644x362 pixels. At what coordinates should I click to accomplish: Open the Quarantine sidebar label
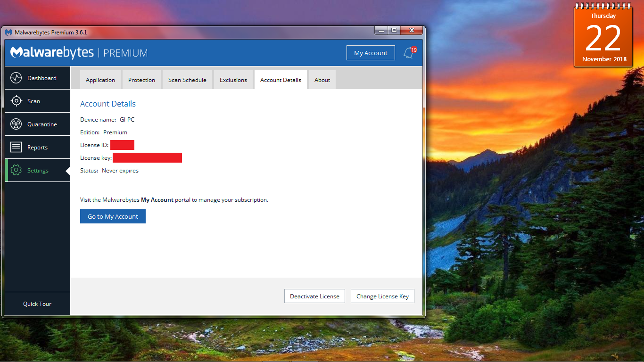click(42, 124)
